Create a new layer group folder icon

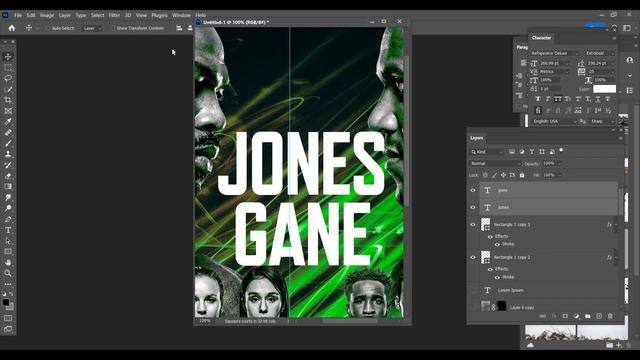pyautogui.click(x=588, y=316)
